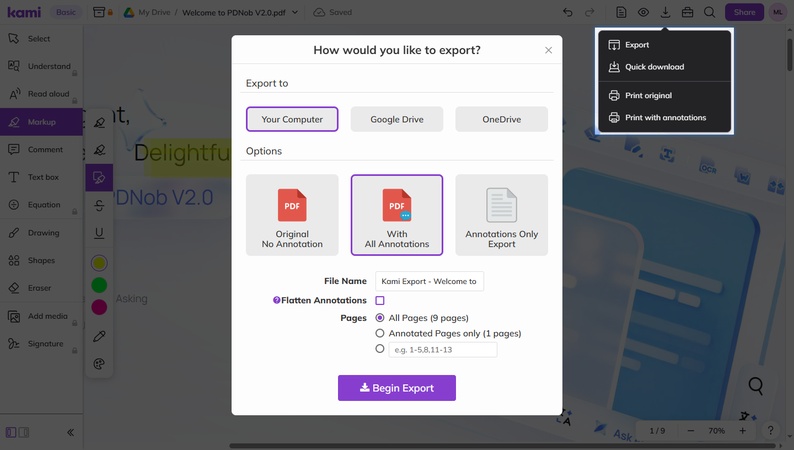Open the Equation tool
Image resolution: width=794 pixels, height=450 pixels.
41,205
